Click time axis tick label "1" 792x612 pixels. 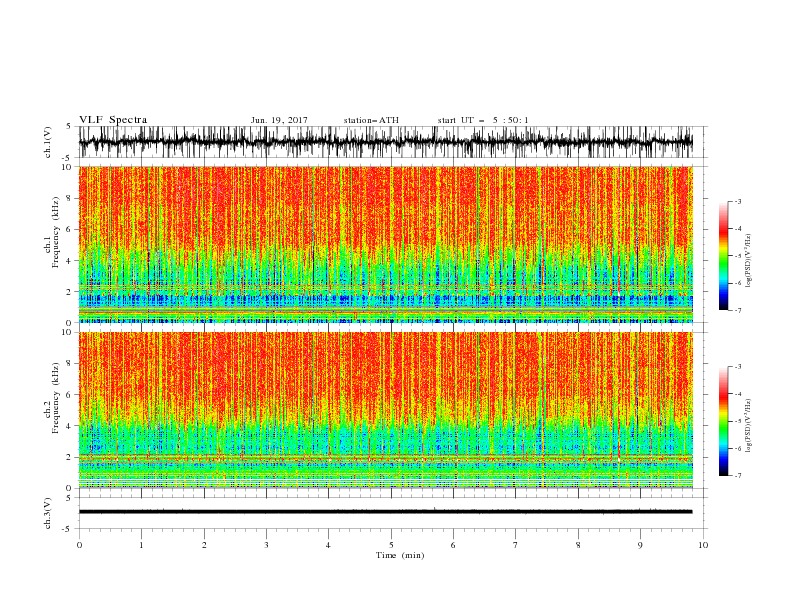(141, 545)
